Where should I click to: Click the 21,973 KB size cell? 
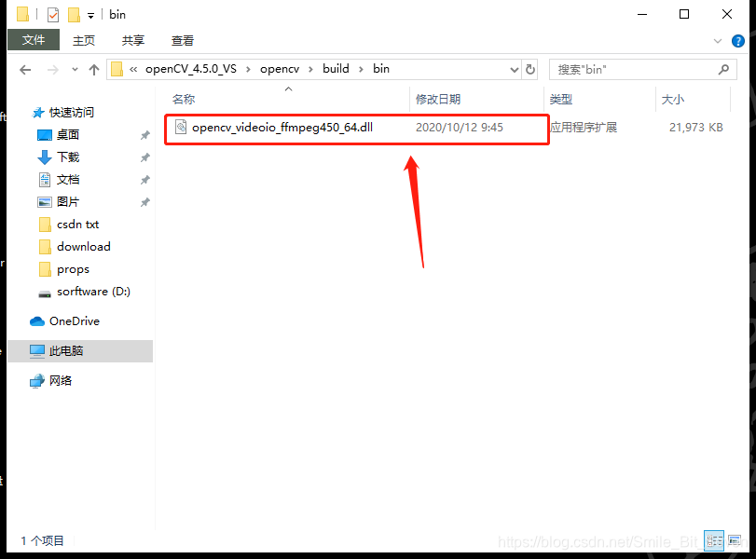[x=695, y=128]
